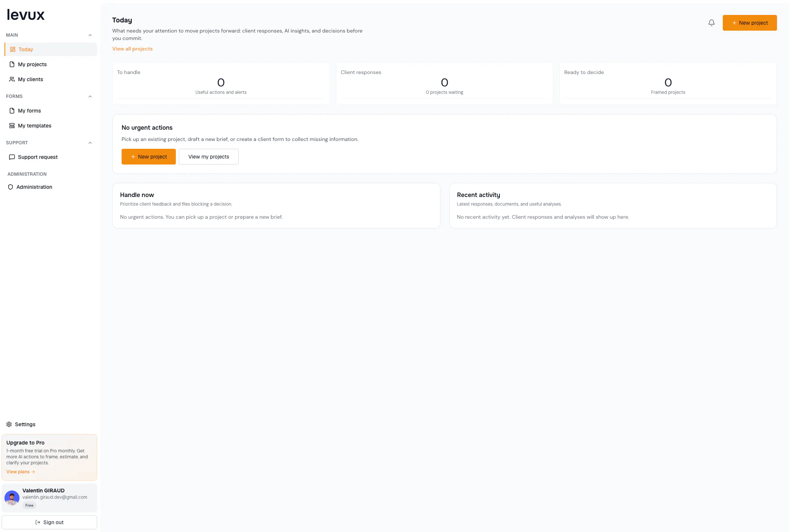Open My templates

coord(51,126)
